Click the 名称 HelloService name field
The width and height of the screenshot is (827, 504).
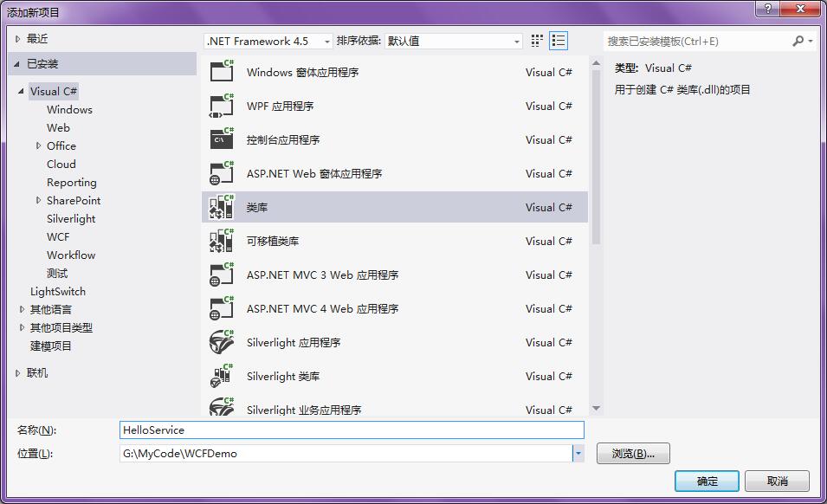352,430
